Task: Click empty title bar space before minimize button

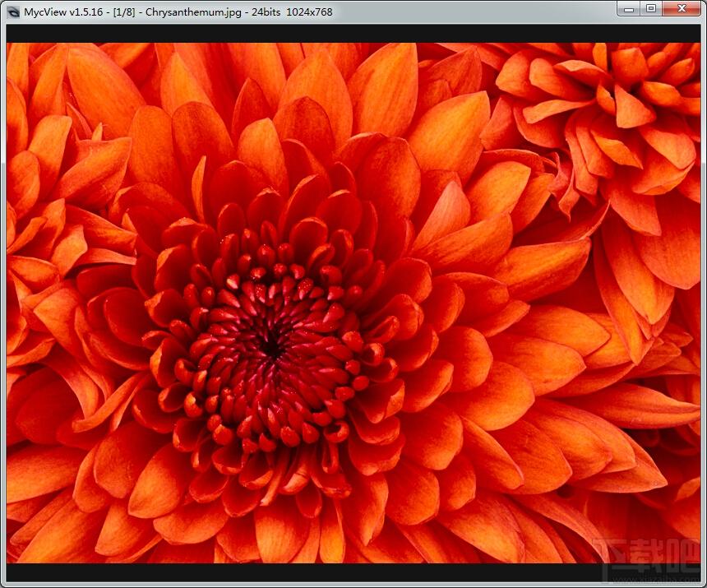Action: pos(474,12)
